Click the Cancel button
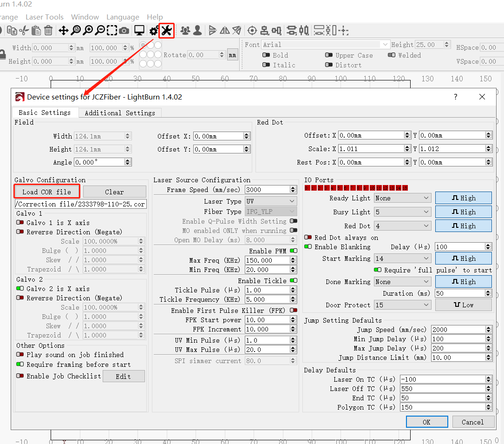Image resolution: width=504 pixels, height=444 pixels. point(473,422)
